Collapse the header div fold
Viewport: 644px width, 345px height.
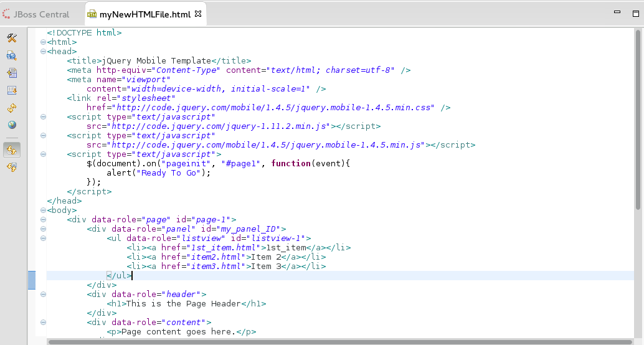coord(43,294)
